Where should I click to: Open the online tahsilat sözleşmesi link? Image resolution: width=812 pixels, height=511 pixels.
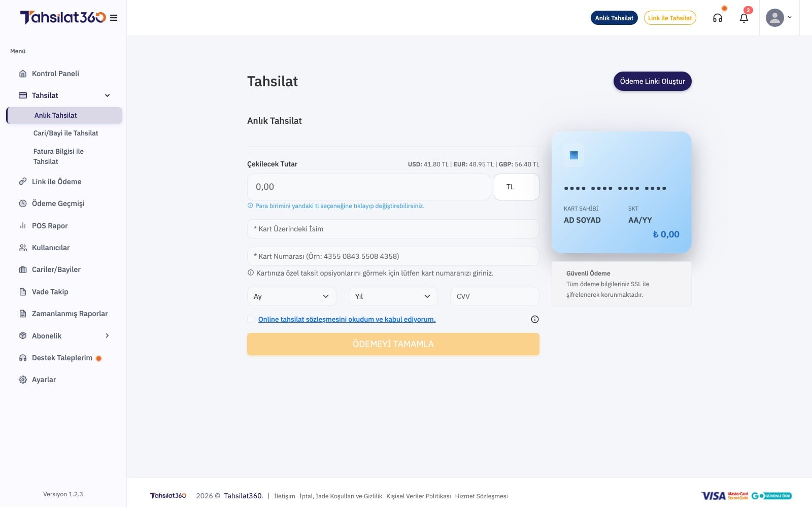[x=347, y=319]
